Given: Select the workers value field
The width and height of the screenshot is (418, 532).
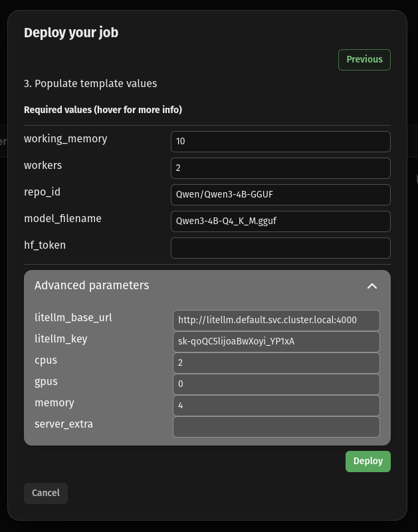Looking at the screenshot, I should (280, 168).
